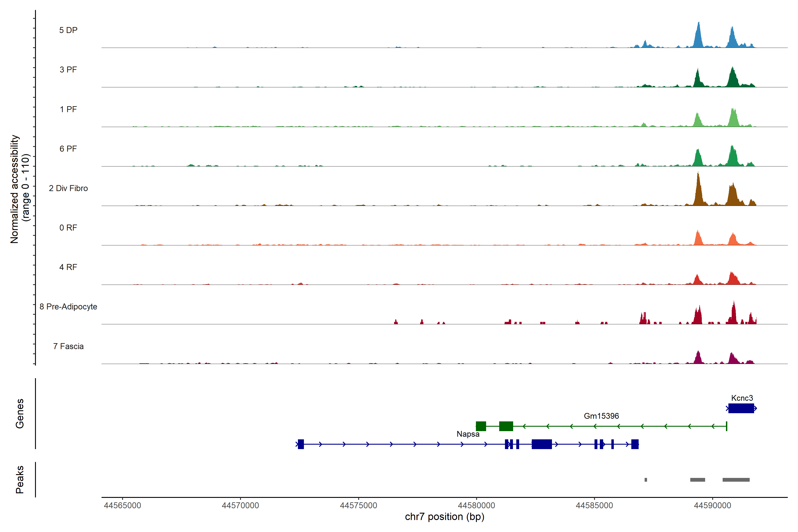Click the 8 Pre-Adipocyte track label
This screenshot has width=798, height=532.
point(68,307)
